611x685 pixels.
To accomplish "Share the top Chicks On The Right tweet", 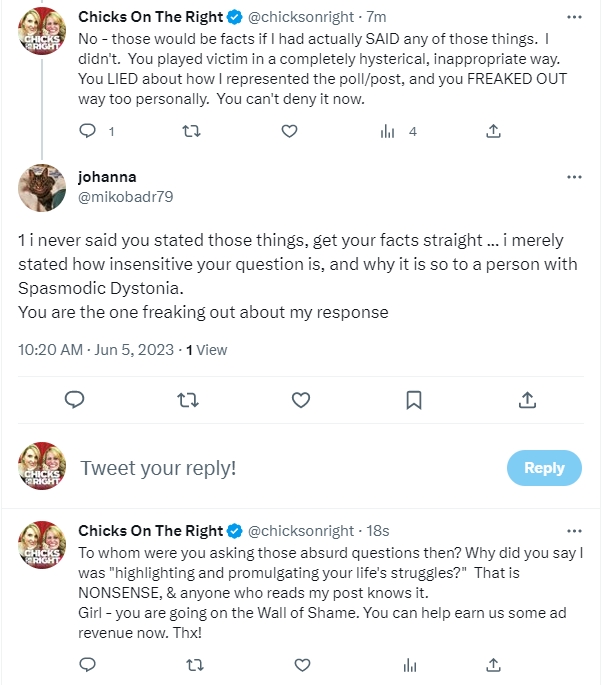I will (x=493, y=131).
